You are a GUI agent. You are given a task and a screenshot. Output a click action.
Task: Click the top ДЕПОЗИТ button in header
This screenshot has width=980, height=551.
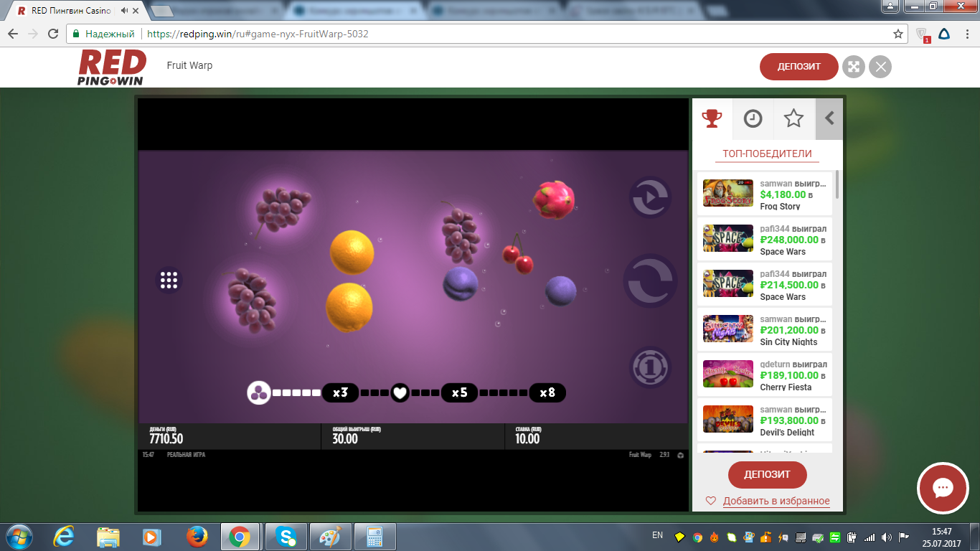click(x=798, y=67)
